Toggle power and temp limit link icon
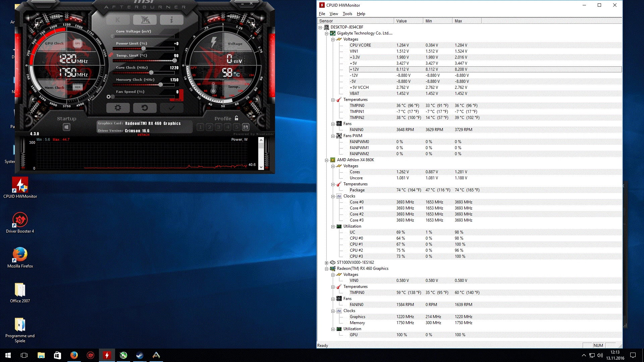 tap(110, 55)
